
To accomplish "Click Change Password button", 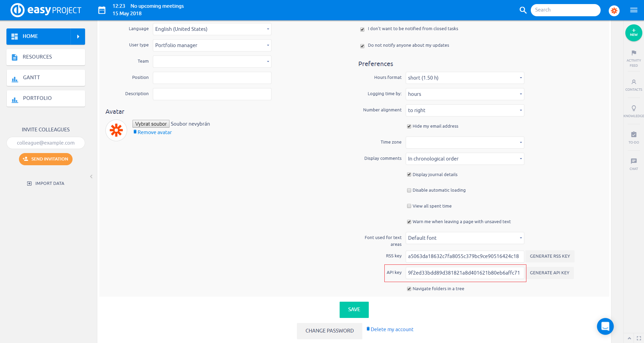I will click(329, 331).
